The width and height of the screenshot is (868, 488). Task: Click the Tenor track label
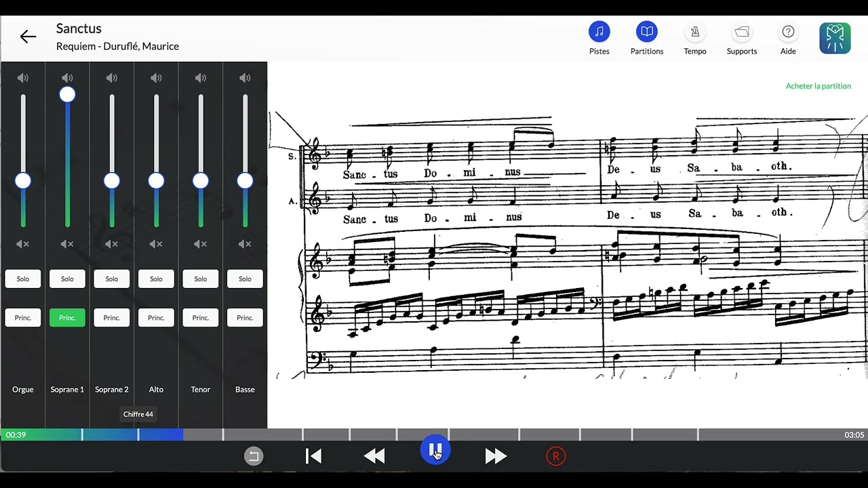click(x=201, y=390)
